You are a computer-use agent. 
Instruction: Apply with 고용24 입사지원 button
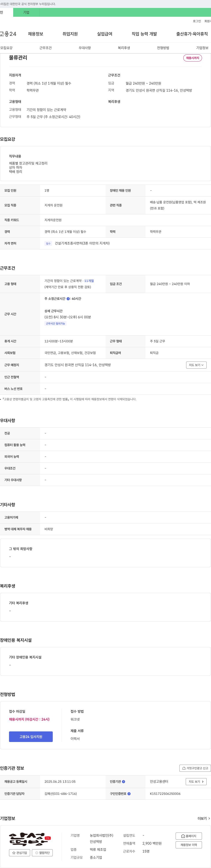31,736
